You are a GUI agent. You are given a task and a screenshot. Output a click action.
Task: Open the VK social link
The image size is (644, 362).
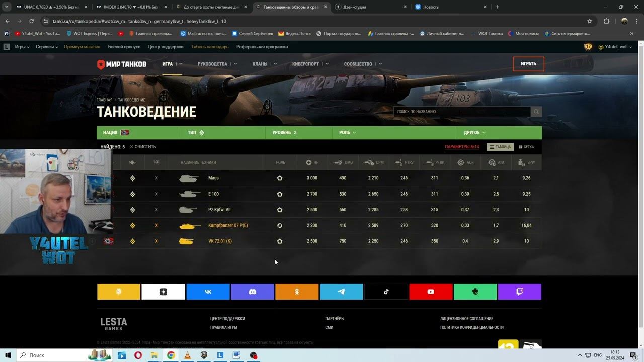[x=208, y=292]
